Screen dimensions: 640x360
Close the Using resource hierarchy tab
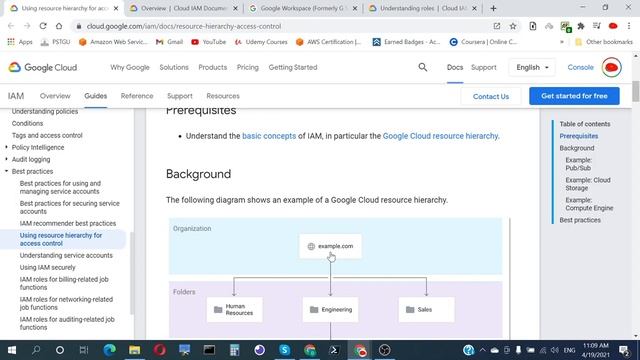(116, 8)
